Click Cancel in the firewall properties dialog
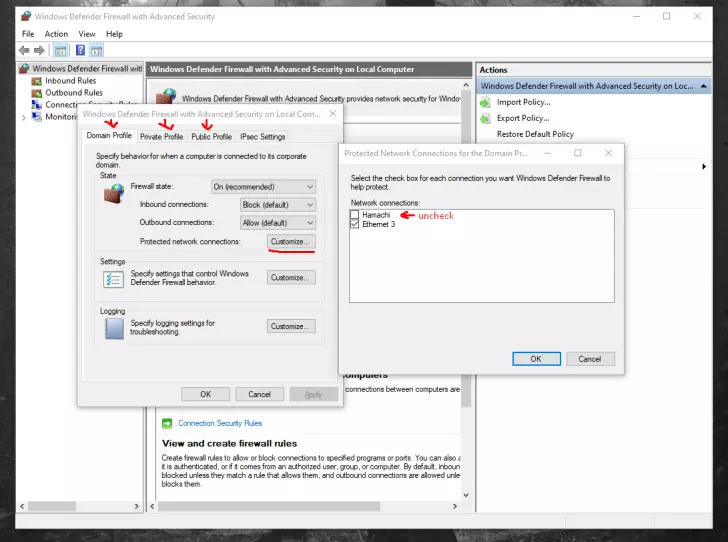 tap(260, 394)
